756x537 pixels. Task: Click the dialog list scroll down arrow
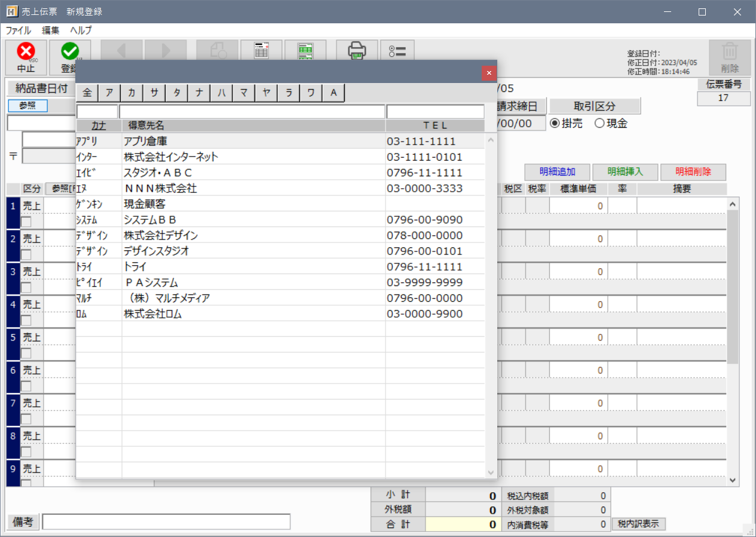(491, 472)
